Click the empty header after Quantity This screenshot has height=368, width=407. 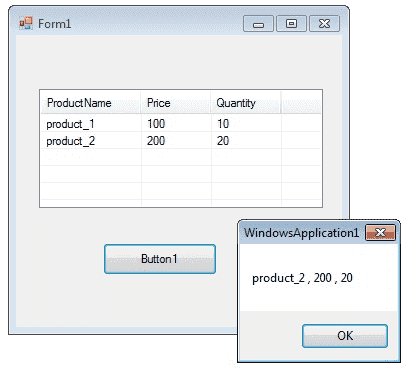point(301,103)
